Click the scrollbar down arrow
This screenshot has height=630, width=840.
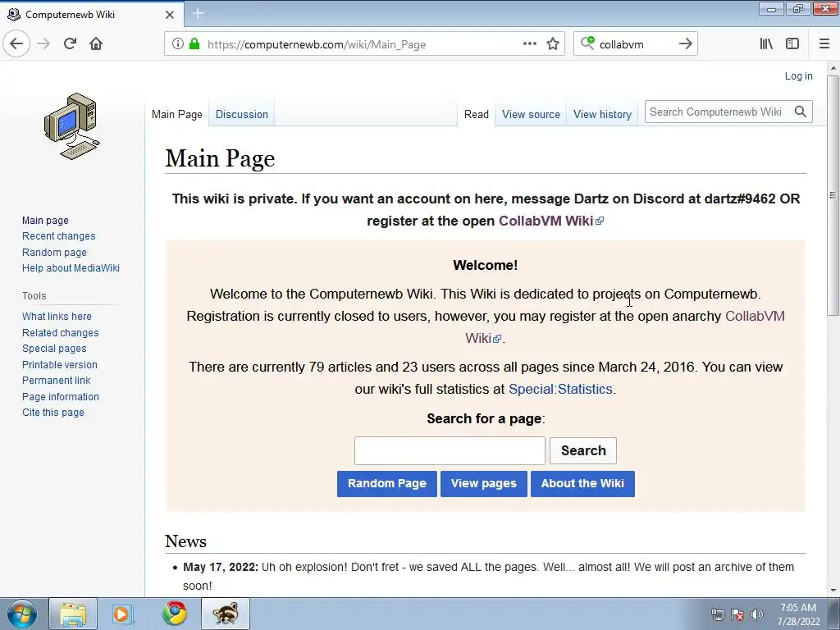833,591
